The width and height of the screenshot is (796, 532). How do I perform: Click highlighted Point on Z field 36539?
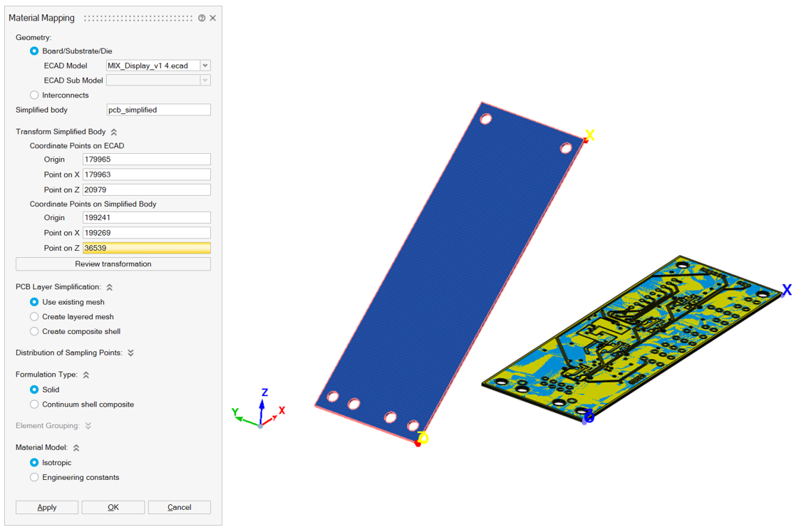click(146, 248)
